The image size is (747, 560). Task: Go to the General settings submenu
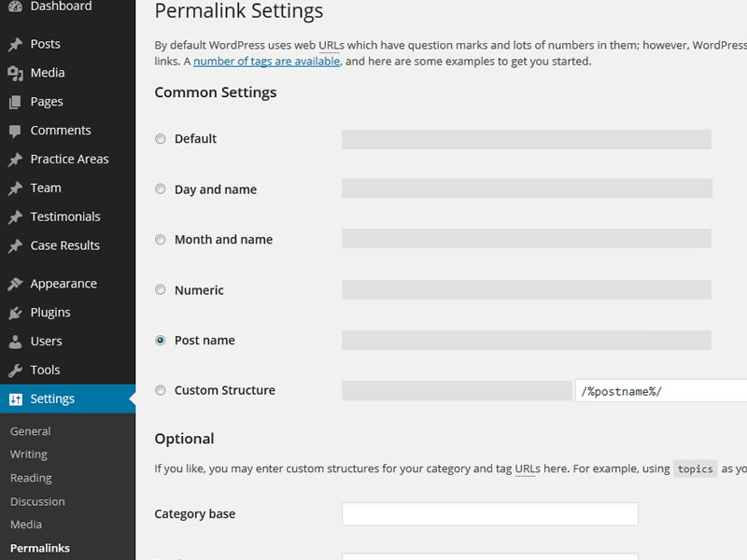31,431
